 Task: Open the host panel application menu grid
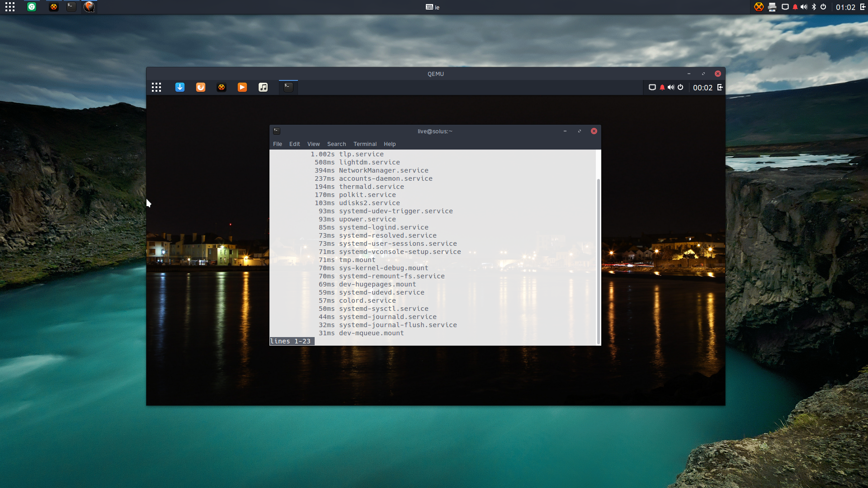coord(10,7)
